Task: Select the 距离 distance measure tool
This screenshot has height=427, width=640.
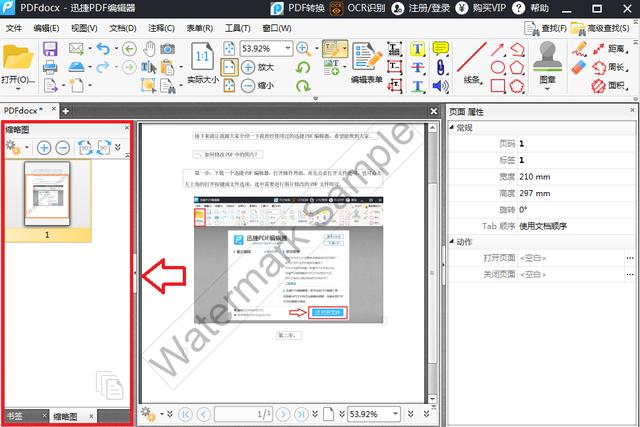Action: [610, 49]
